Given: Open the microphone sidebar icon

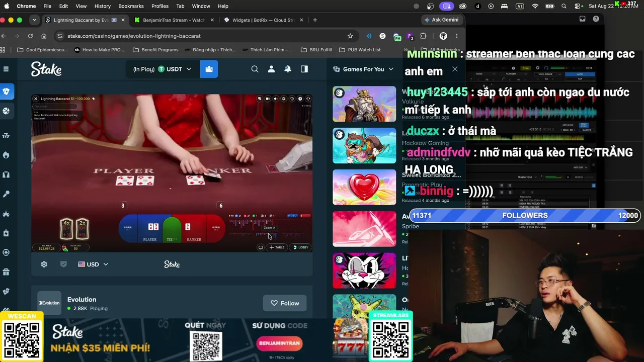Looking at the screenshot, I should [x=6, y=194].
